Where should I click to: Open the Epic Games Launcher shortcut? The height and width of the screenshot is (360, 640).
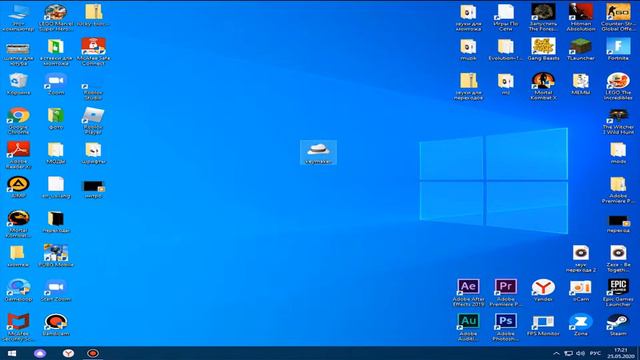click(618, 293)
